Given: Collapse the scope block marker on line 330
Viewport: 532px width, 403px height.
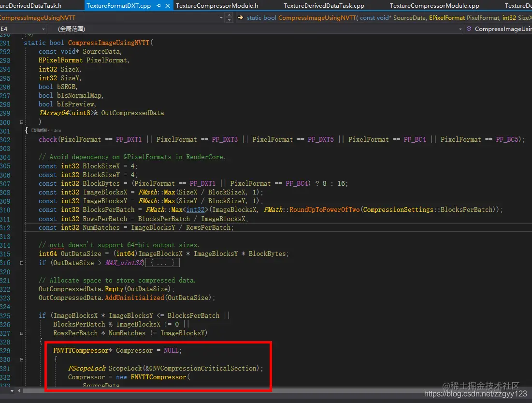Looking at the screenshot, I should coord(22,359).
